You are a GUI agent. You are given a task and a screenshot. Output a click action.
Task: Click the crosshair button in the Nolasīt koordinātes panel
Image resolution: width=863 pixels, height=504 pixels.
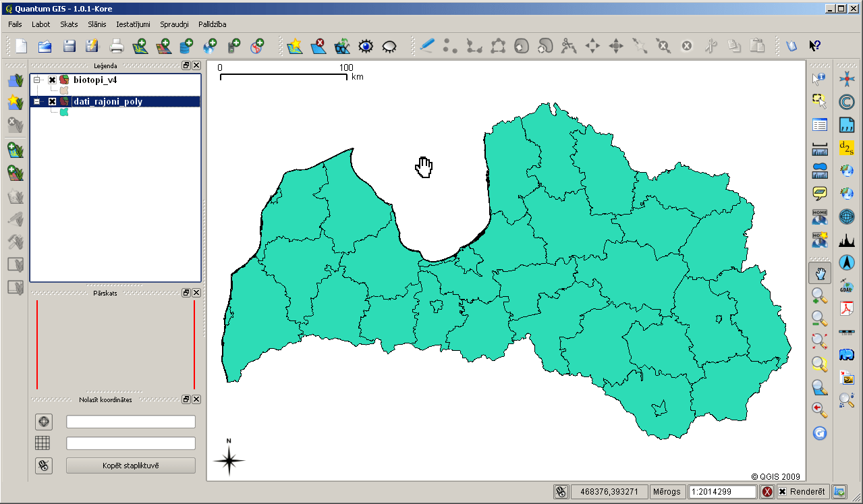coord(44,422)
